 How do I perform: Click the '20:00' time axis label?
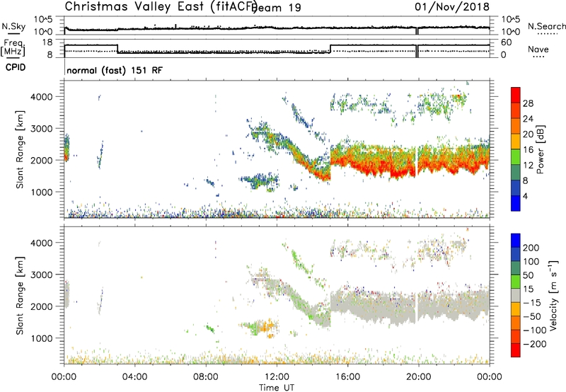coord(418,377)
